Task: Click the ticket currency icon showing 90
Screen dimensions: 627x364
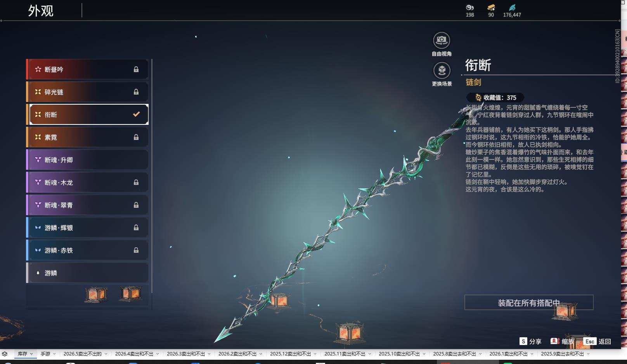Action: pos(491,7)
